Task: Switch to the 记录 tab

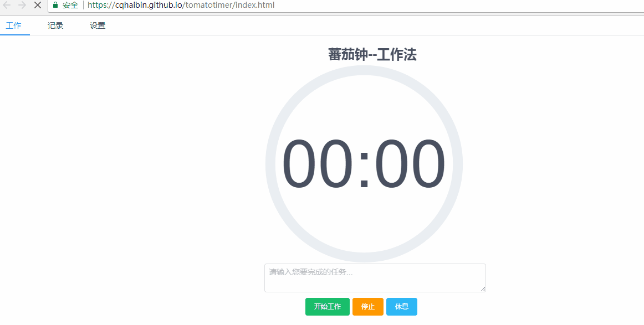Action: [55, 25]
